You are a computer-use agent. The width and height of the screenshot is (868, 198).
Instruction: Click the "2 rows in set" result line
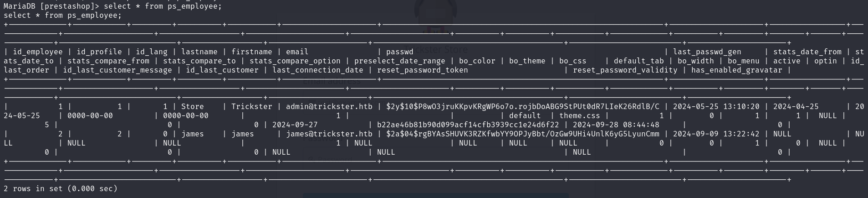tap(61, 188)
